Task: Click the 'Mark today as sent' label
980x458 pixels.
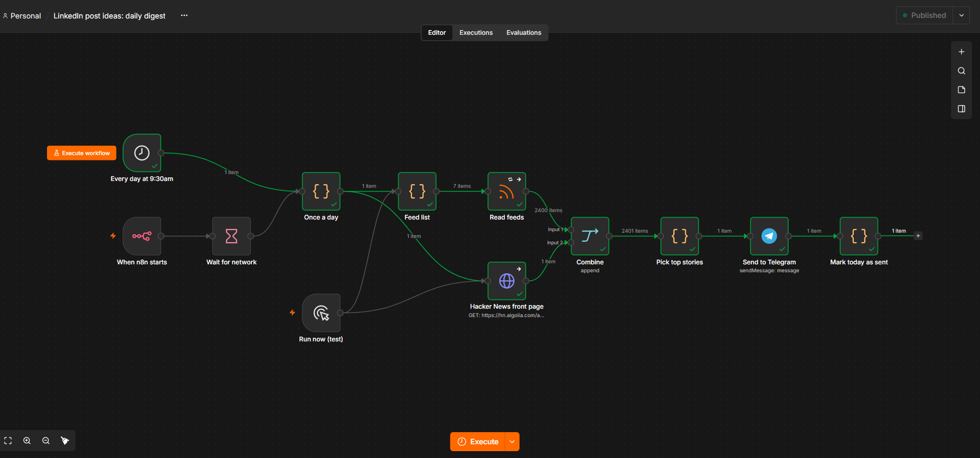Action: tap(859, 262)
